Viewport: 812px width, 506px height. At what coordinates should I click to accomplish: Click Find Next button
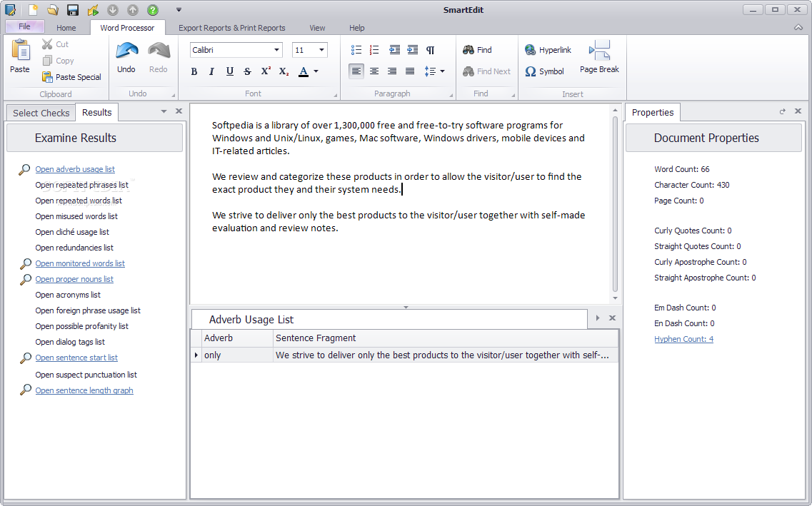click(x=487, y=71)
